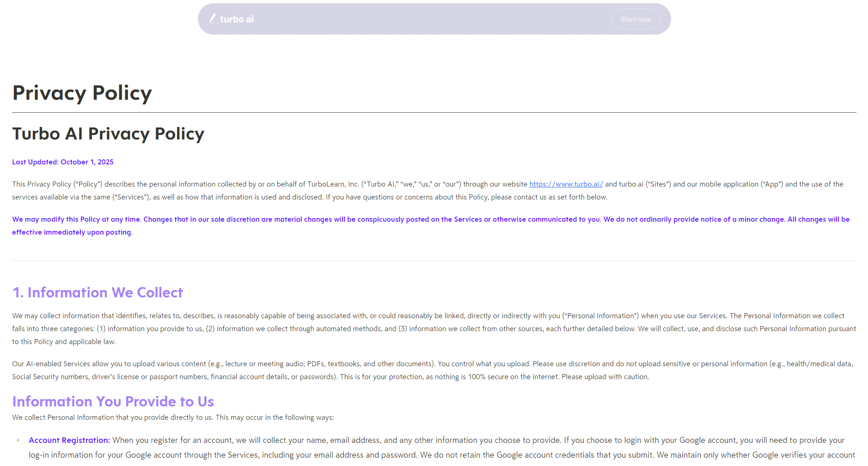Click the empty middle area of the navigation bar
The width and height of the screenshot is (868, 466).
click(x=430, y=19)
